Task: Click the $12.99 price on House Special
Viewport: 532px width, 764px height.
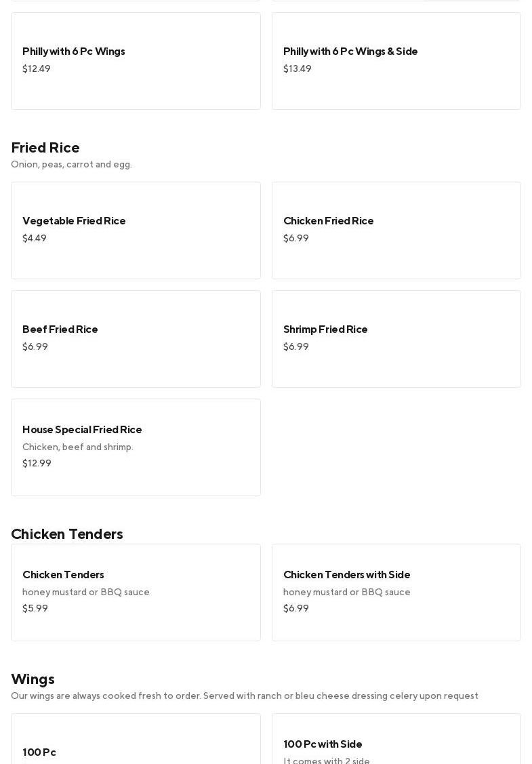Action: coord(37,463)
